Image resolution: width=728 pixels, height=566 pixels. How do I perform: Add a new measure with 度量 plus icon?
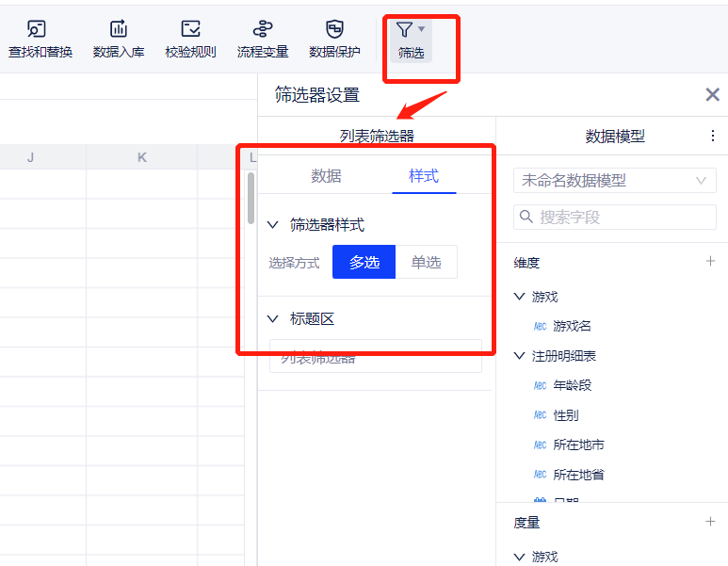710,522
